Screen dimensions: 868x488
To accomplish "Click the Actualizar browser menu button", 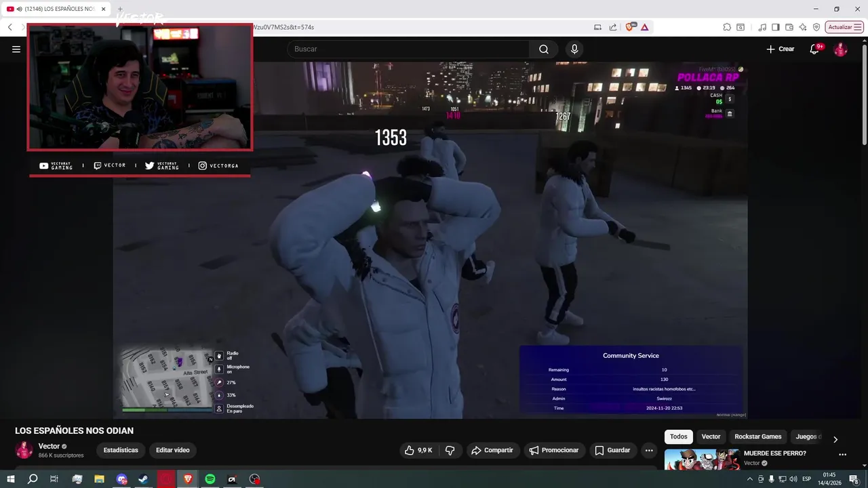I will click(844, 27).
